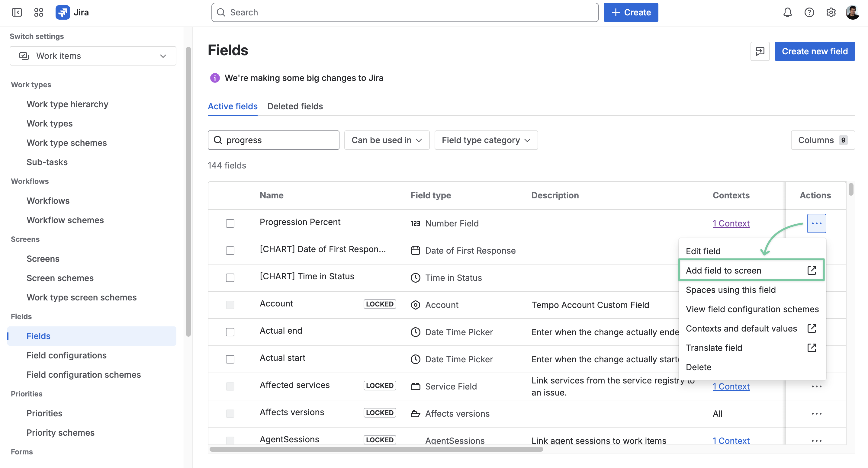Open the Field type category filter

coord(486,140)
